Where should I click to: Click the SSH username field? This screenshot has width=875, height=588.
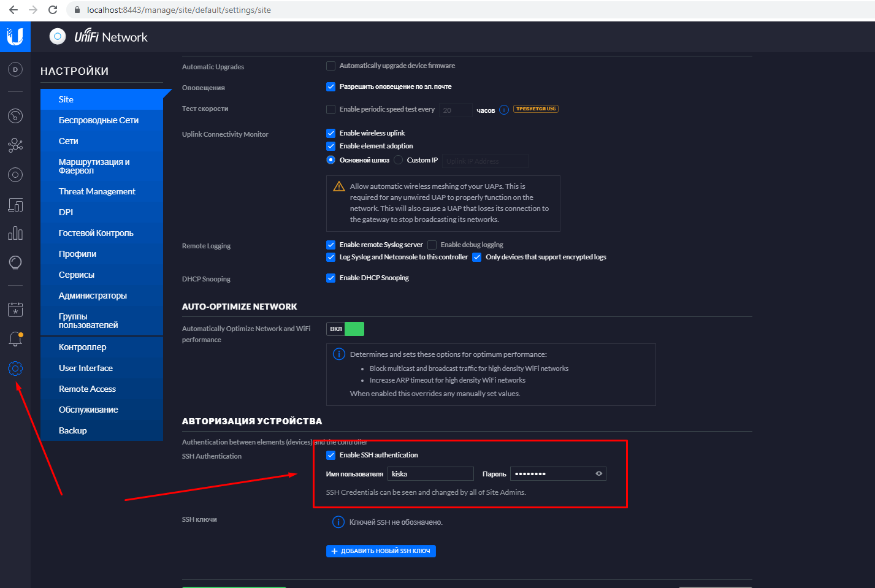(430, 473)
